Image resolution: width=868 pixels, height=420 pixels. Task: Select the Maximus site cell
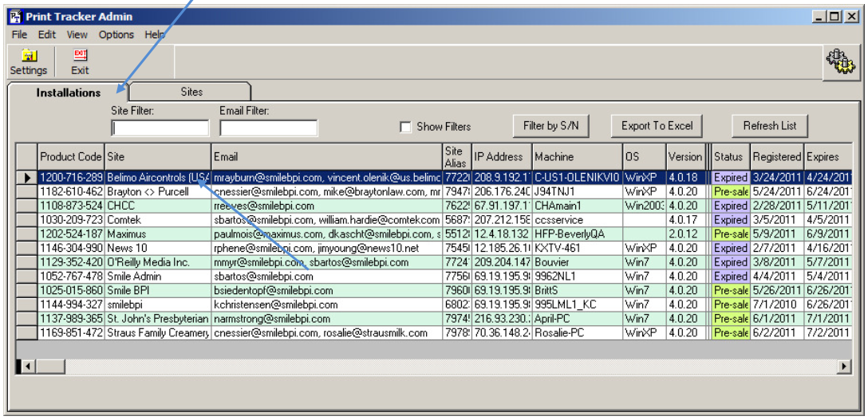[x=158, y=234]
